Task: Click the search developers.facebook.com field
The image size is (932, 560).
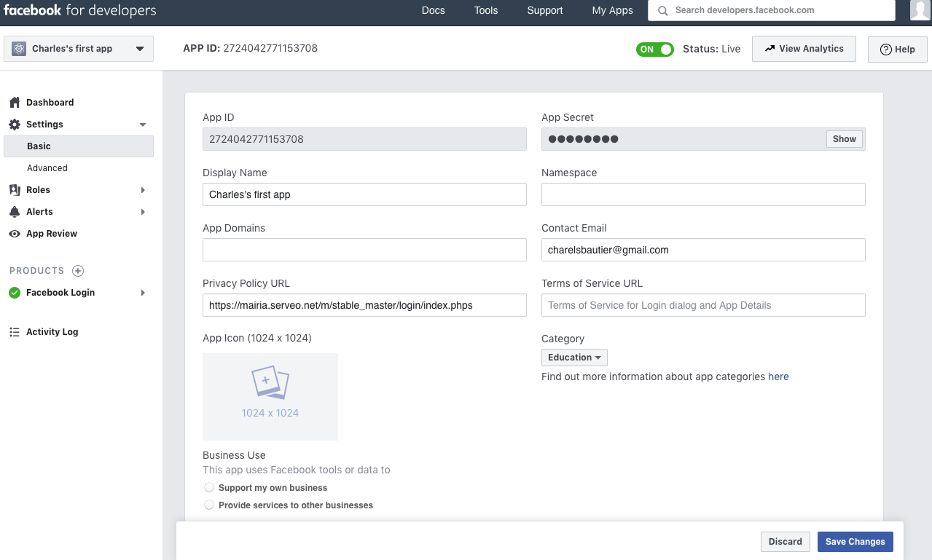Action: click(x=772, y=10)
